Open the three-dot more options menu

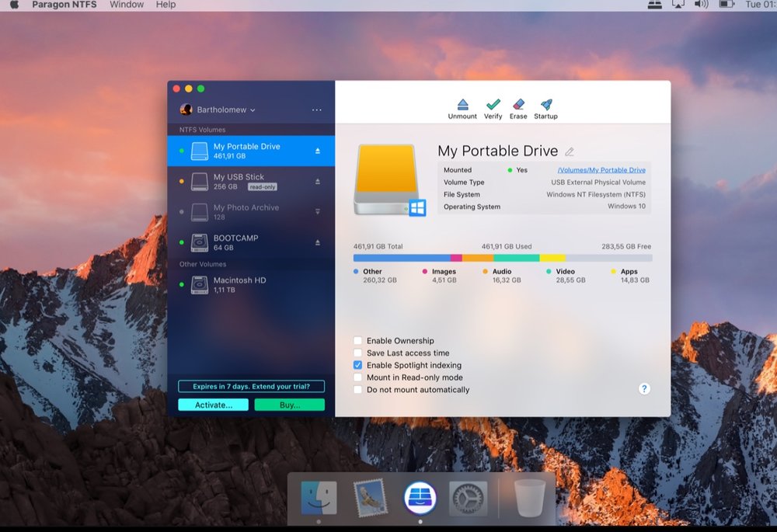317,110
